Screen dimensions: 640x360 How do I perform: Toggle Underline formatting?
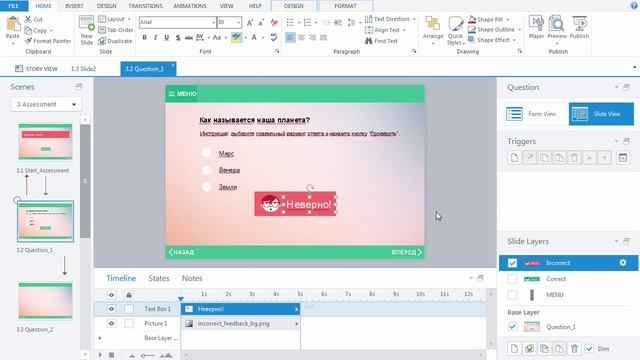point(167,38)
